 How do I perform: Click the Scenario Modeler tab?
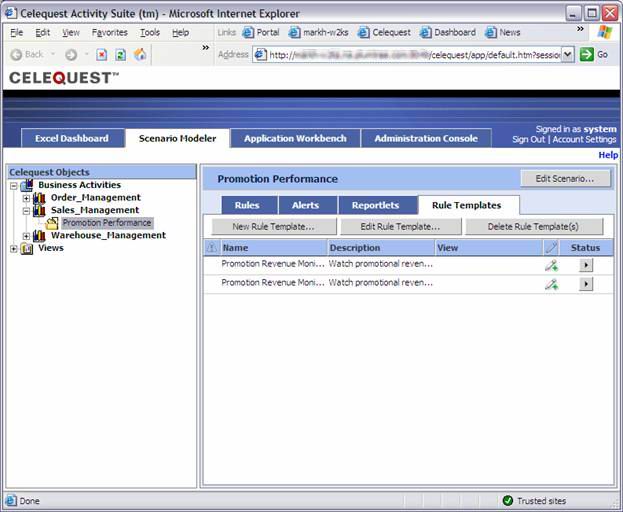tap(177, 138)
